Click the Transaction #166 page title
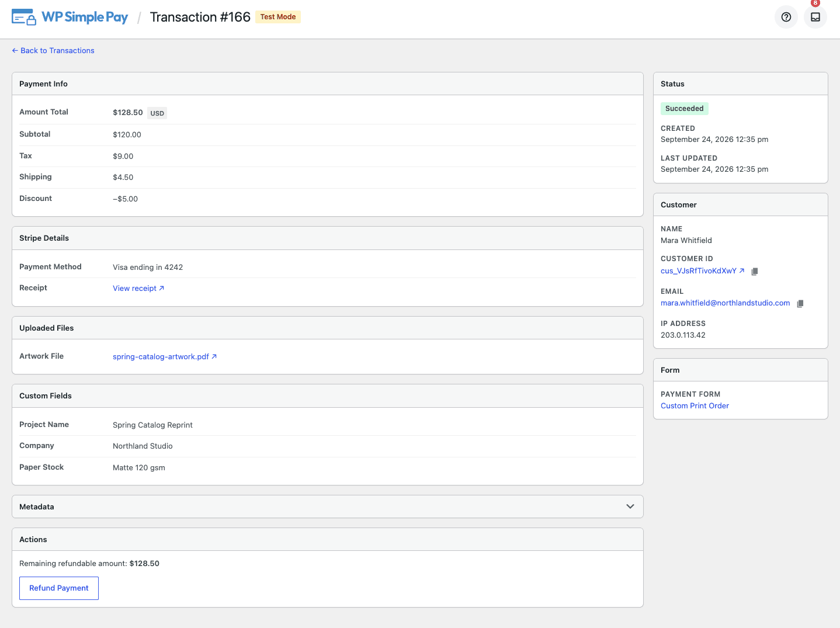Viewport: 840px width, 628px height. [x=200, y=17]
